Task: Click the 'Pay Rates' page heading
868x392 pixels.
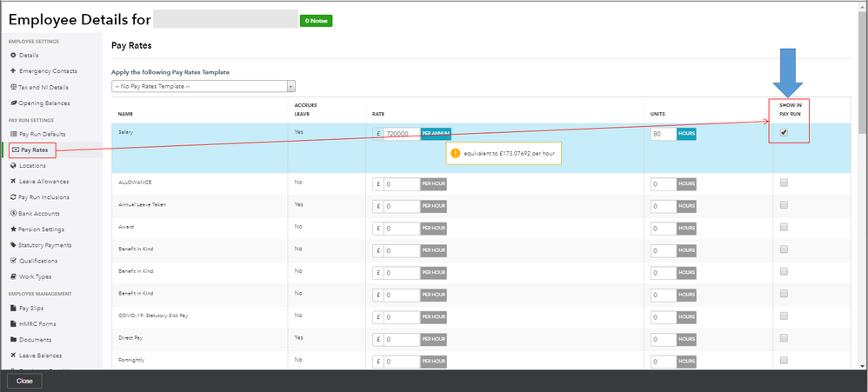Action: tap(131, 46)
